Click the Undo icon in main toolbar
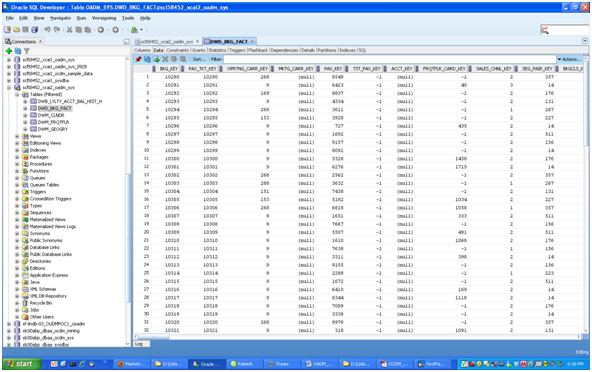This screenshot has width=592, height=372. click(x=47, y=29)
